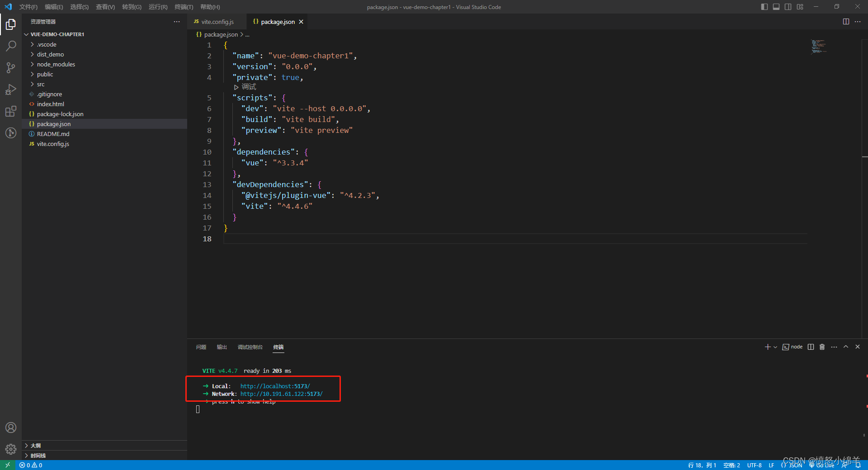Open the Run (运行) menu
This screenshot has height=470, width=868.
158,7
